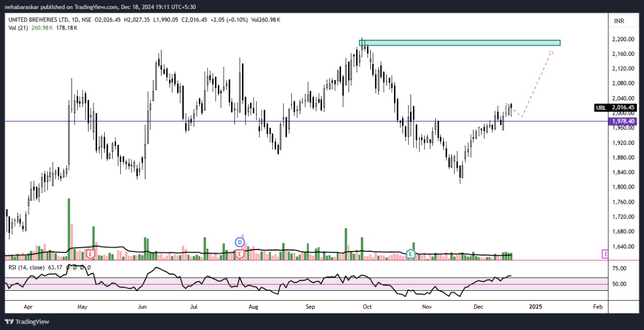Click the Dec label on the time axis
Image resolution: width=644 pixels, height=330 pixels.
tap(478, 306)
